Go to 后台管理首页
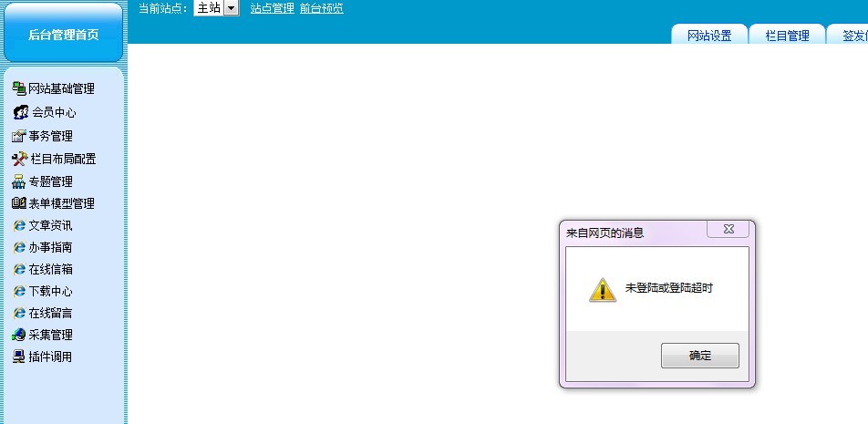Screen dimensions: 868x424 pyautogui.click(x=63, y=35)
